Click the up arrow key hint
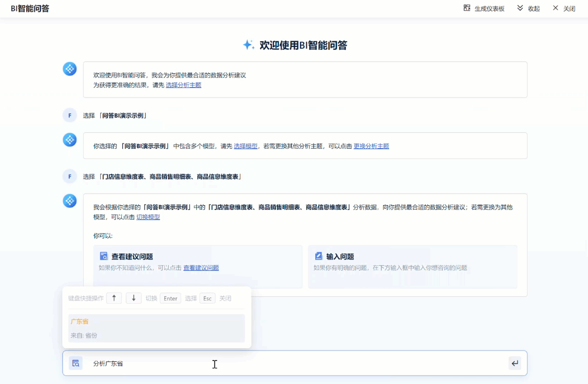This screenshot has height=384, width=588. tap(114, 298)
